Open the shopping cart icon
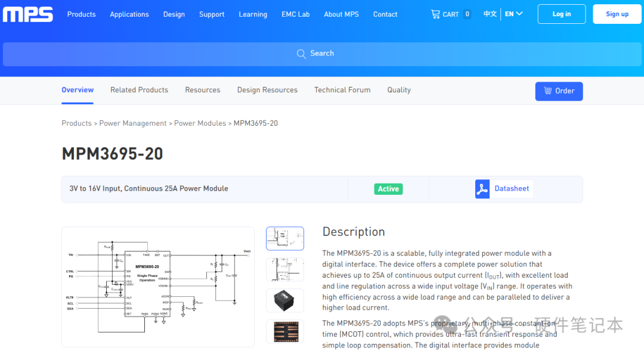 pos(435,14)
